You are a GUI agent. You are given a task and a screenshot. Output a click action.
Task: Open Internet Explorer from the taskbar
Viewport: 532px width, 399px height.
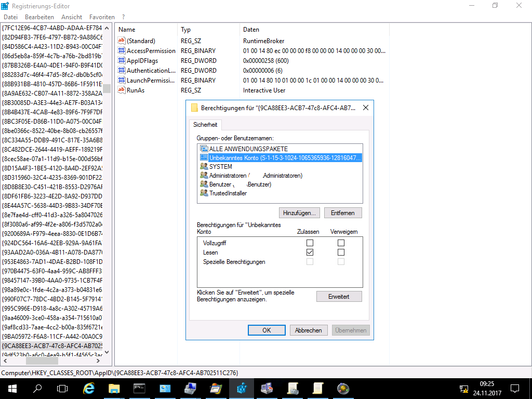(89, 388)
